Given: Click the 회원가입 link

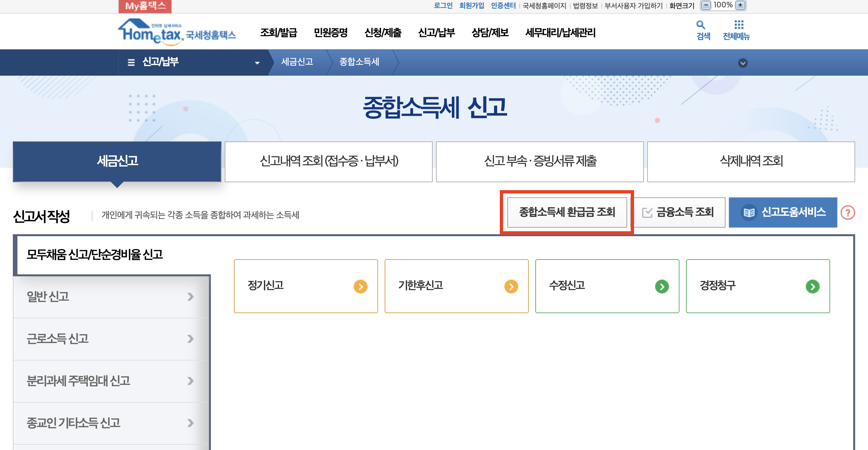Looking at the screenshot, I should click(x=472, y=5).
